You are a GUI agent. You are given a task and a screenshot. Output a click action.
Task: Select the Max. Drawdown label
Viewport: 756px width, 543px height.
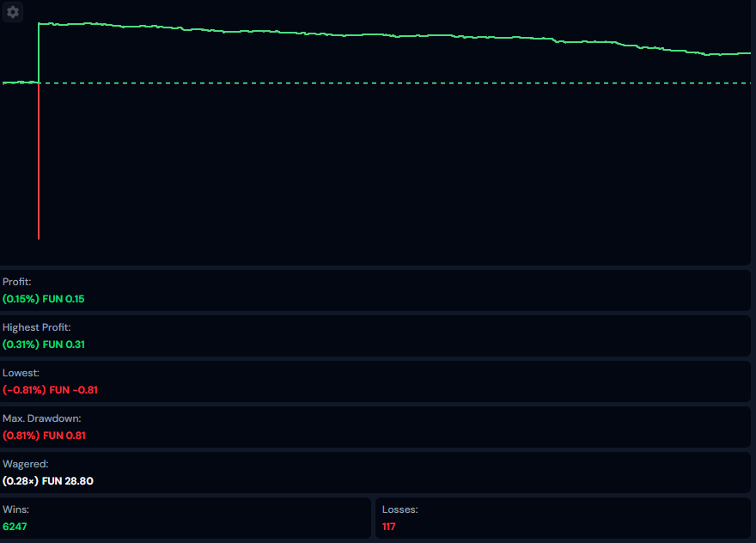[41, 418]
